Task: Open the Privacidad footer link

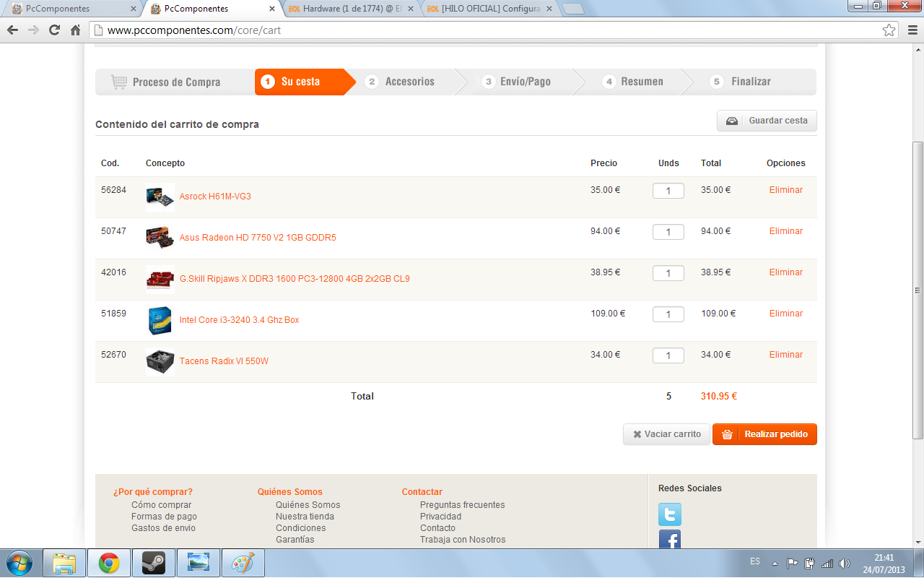Action: tap(440, 517)
